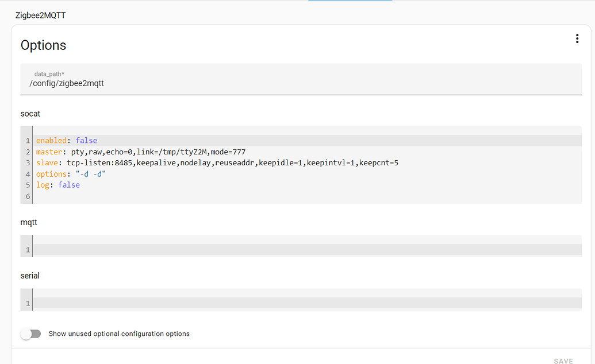This screenshot has width=595, height=364.
Task: Click line number 1 in serial gutter
Action: click(x=28, y=303)
